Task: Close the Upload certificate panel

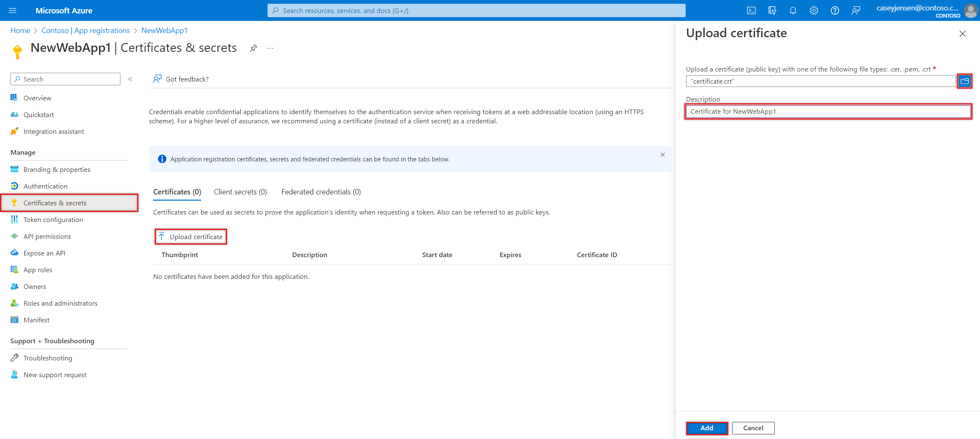Action: (x=962, y=33)
